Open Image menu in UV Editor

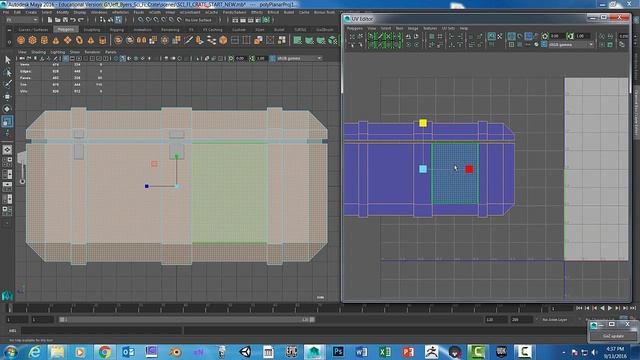click(x=413, y=28)
